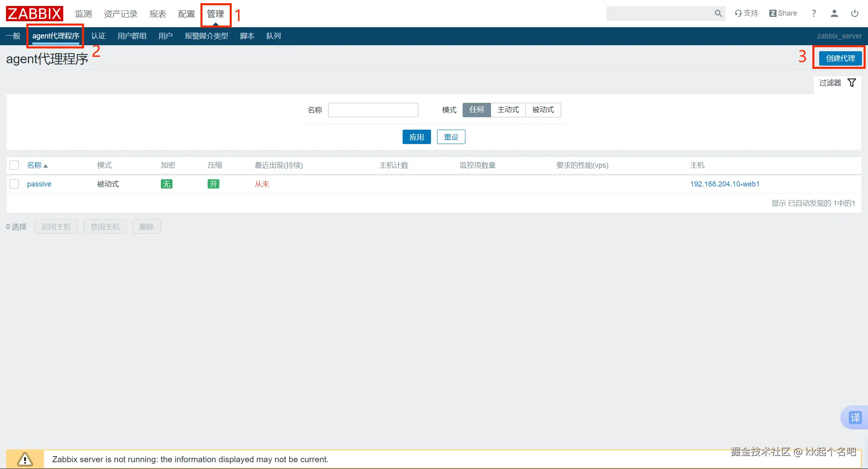Open help via the question mark
This screenshot has width=868, height=469.
tap(814, 13)
